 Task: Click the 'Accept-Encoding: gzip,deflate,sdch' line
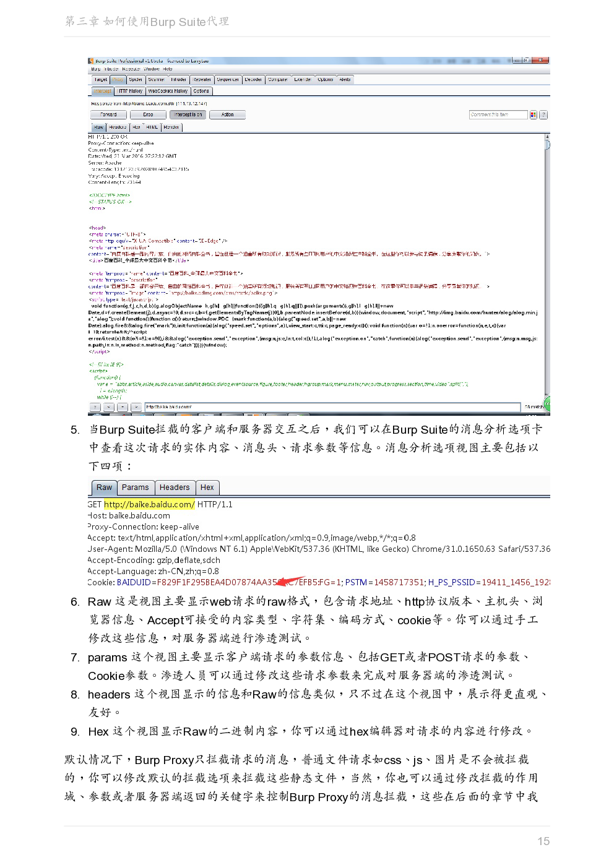[153, 561]
